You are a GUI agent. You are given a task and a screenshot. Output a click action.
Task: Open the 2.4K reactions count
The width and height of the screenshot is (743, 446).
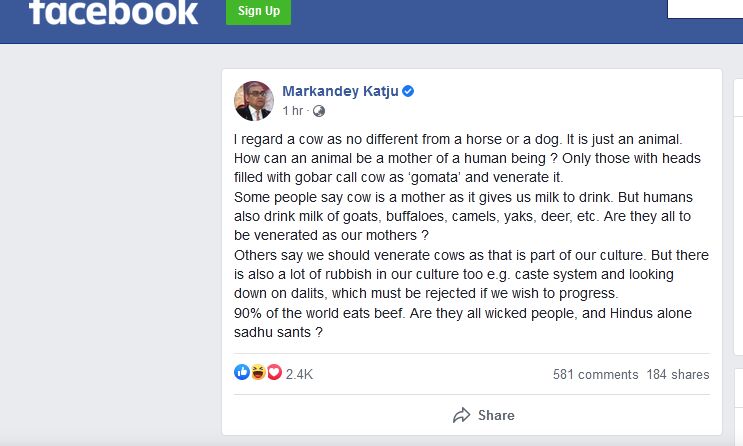pos(299,374)
